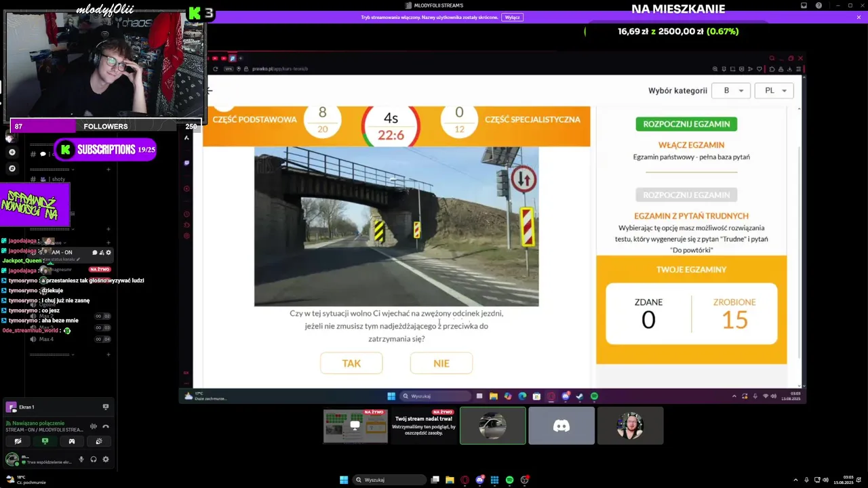Open the Discord soundboard button
The width and height of the screenshot is (868, 488).
[x=99, y=441]
